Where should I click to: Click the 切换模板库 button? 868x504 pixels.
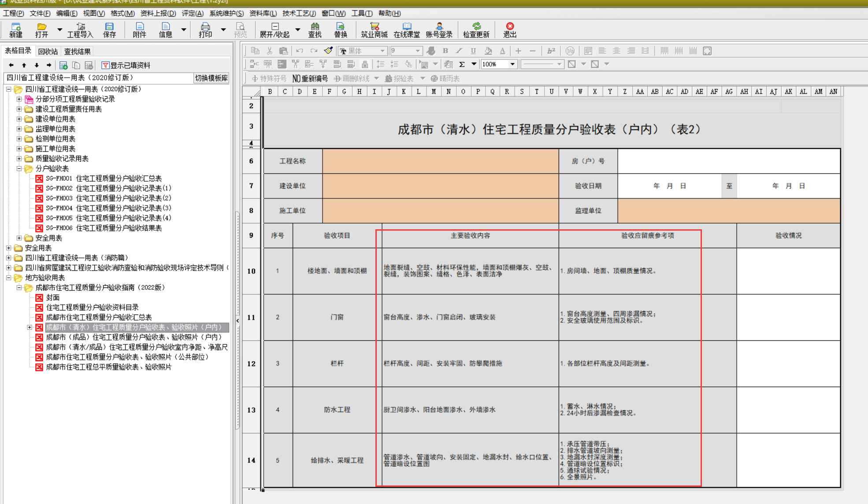coord(211,78)
